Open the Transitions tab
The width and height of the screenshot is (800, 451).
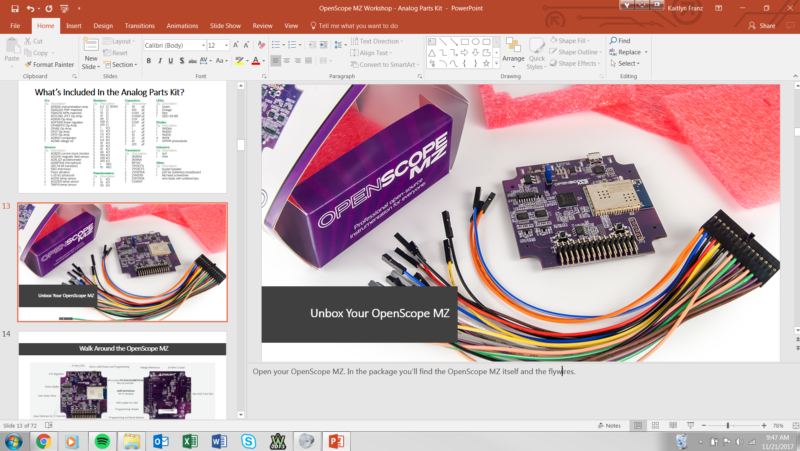(139, 26)
